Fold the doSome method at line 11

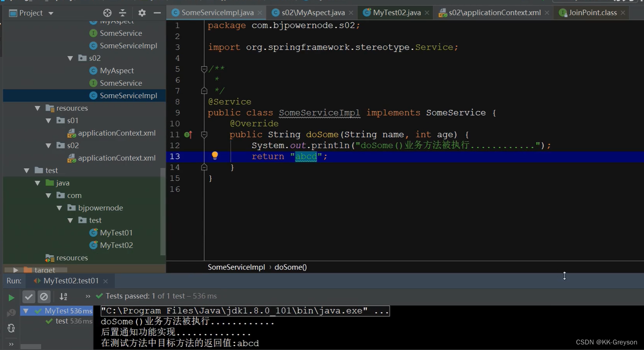(204, 135)
